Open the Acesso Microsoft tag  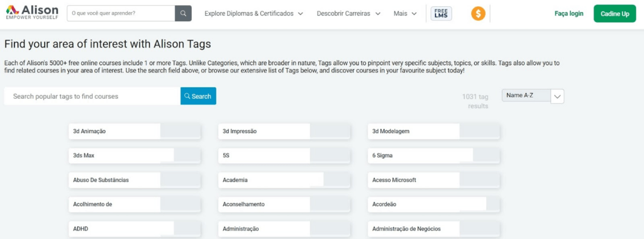pyautogui.click(x=434, y=180)
